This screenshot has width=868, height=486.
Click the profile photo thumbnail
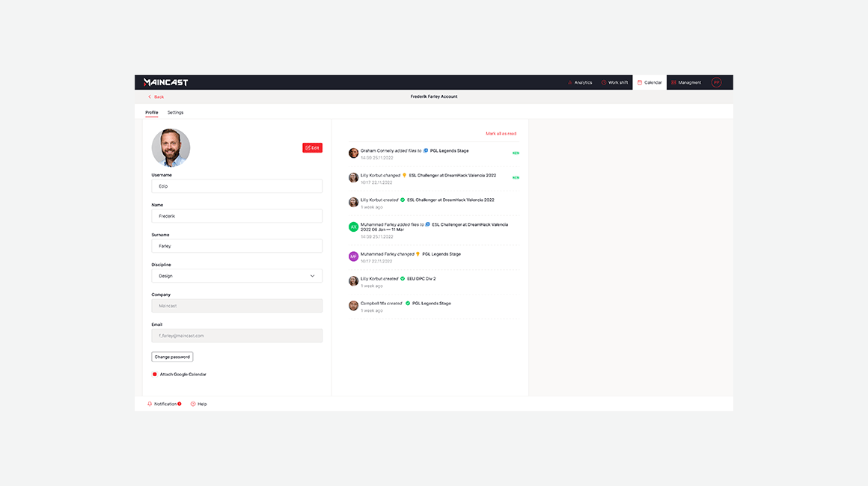171,148
